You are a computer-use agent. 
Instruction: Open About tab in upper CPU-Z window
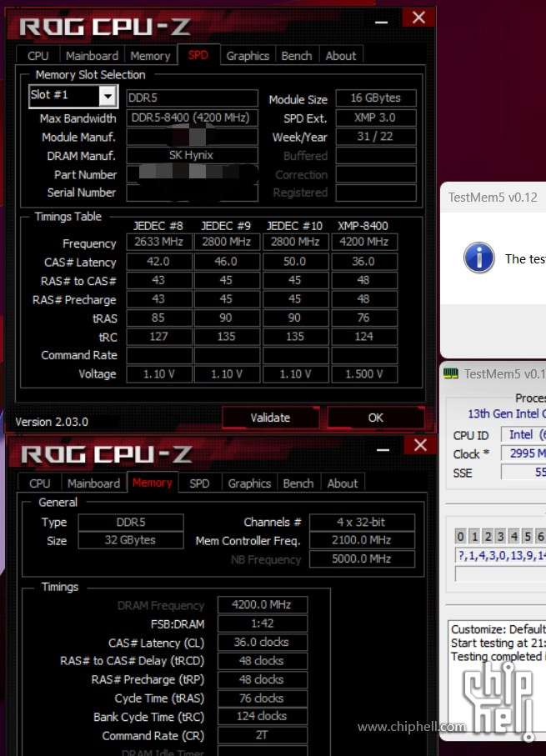pyautogui.click(x=341, y=56)
